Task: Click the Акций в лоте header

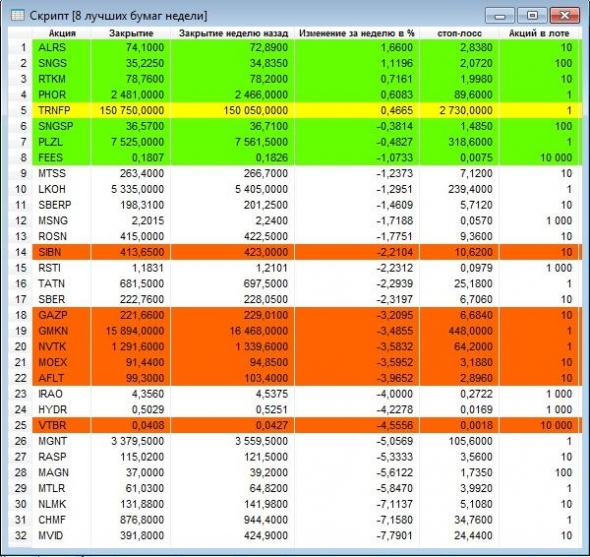Action: (539, 33)
